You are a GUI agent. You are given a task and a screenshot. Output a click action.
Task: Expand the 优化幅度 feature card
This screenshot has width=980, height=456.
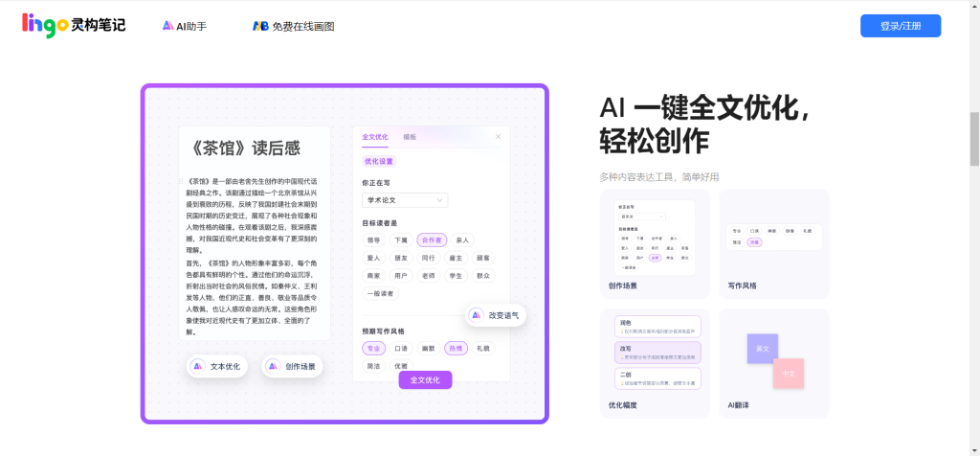click(x=655, y=363)
